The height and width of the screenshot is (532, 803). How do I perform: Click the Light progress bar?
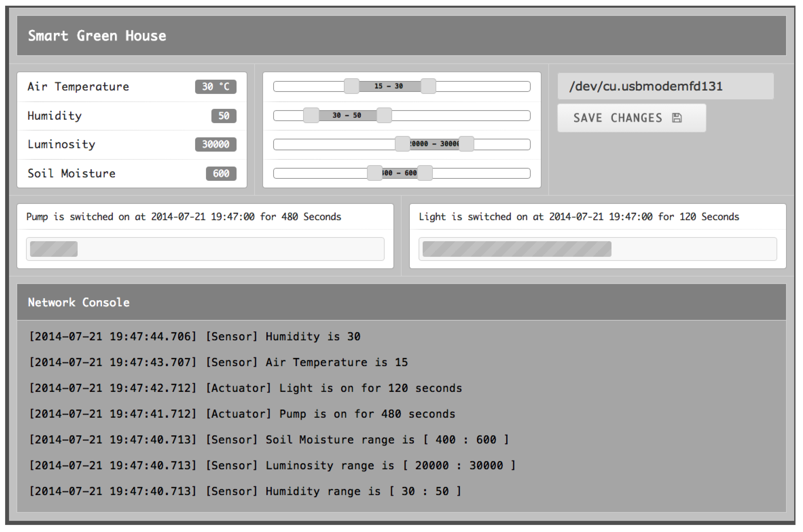pos(597,249)
